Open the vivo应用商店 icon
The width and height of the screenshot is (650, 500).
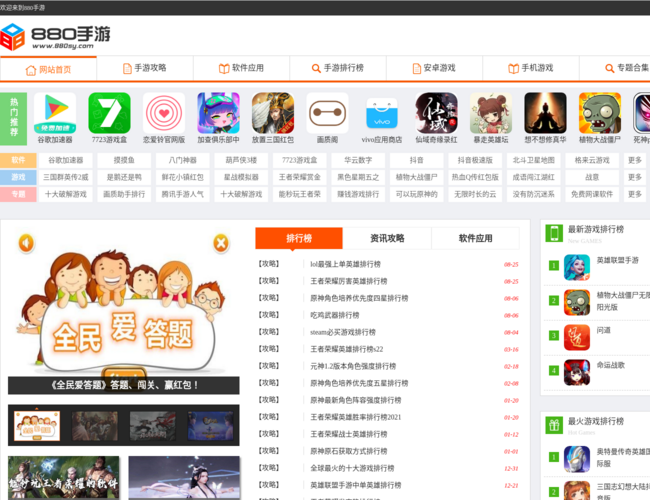[381, 114]
